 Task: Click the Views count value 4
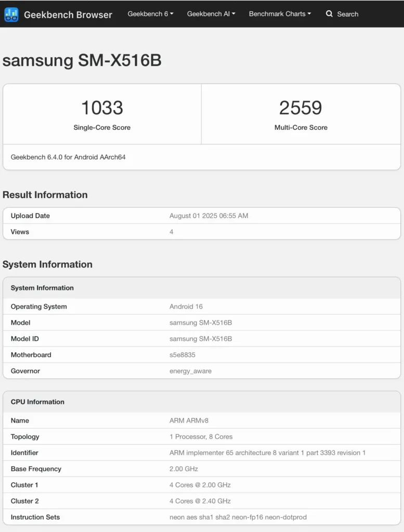tap(172, 232)
